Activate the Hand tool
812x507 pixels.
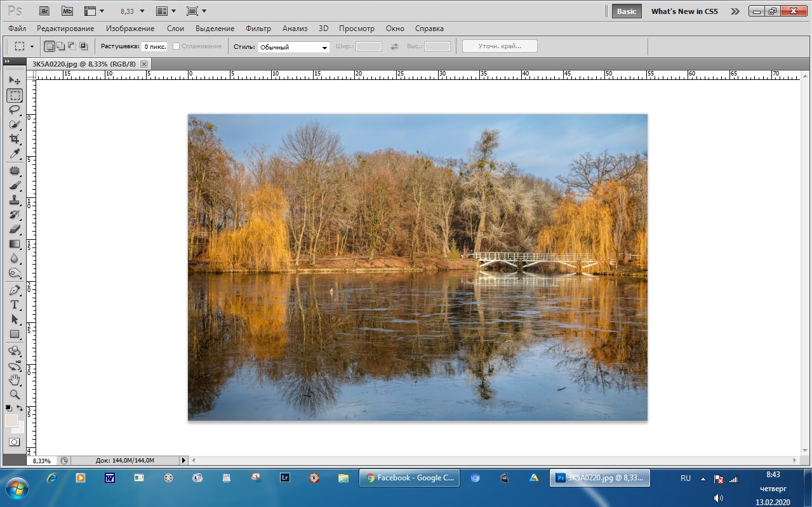15,380
